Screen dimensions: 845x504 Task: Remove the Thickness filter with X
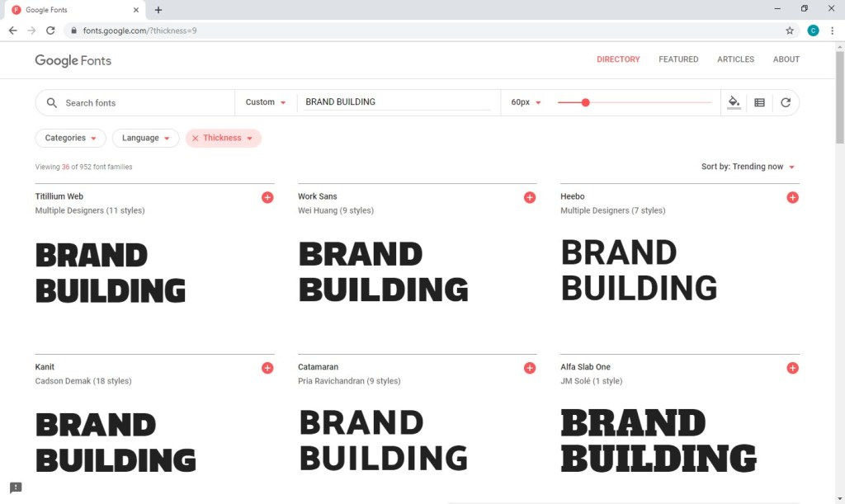point(196,139)
